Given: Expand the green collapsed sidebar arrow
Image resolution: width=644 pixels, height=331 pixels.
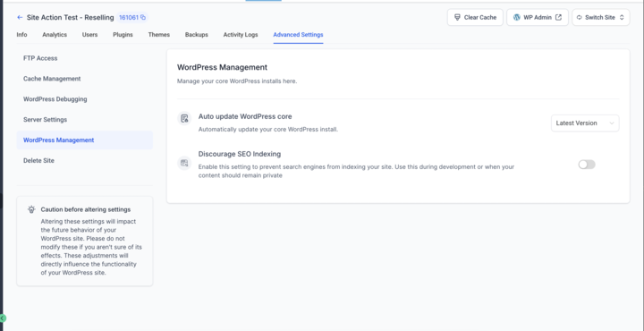Looking at the screenshot, I should pos(3,318).
